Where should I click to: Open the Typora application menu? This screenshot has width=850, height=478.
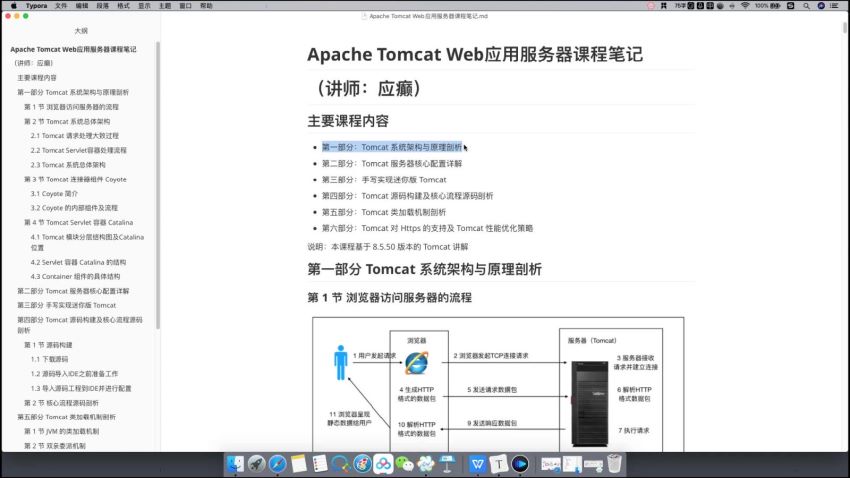(x=36, y=5)
